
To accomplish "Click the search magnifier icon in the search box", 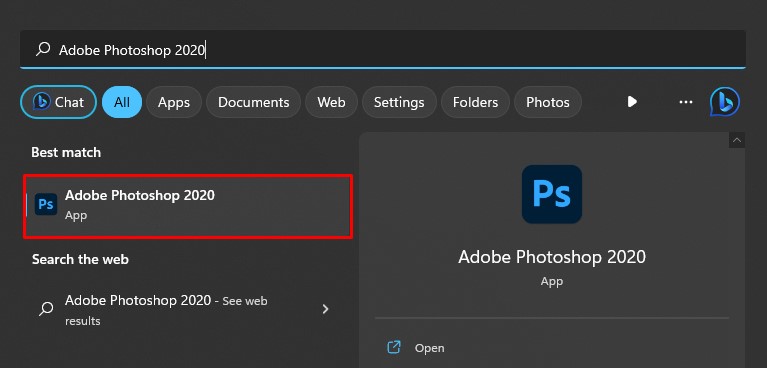I will pos(44,49).
